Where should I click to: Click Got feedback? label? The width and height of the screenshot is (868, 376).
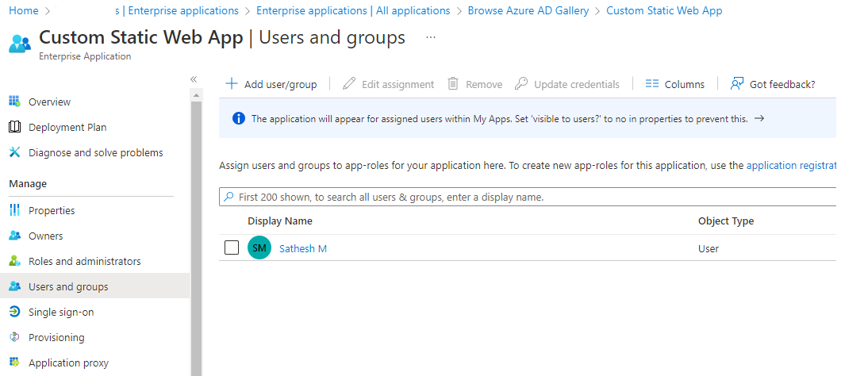[x=782, y=84]
